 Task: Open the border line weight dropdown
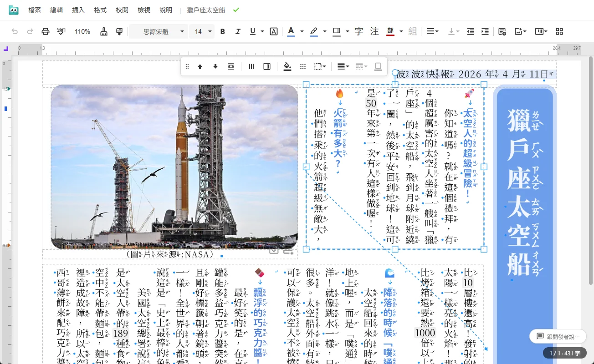343,66
